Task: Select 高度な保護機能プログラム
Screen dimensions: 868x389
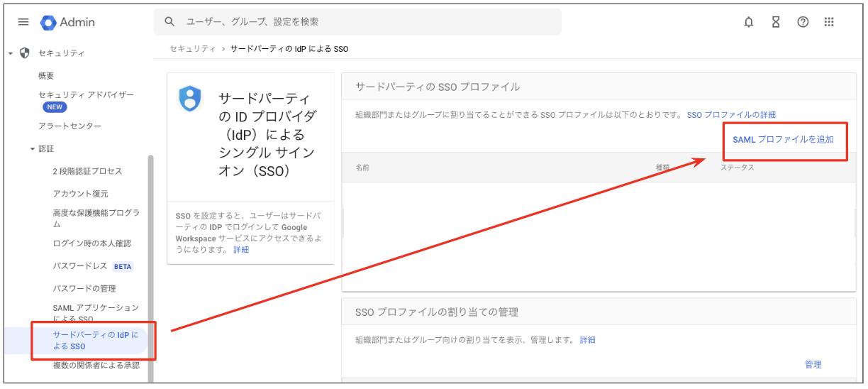Action: 96,219
